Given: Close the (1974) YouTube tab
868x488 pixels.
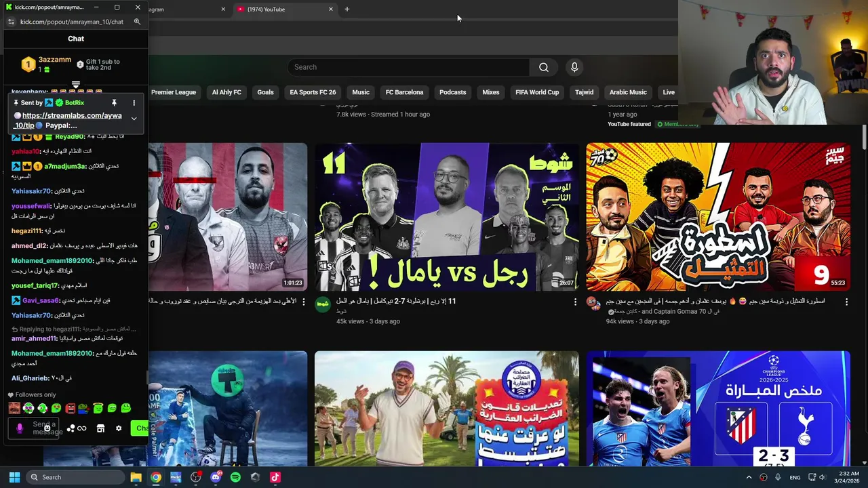Looking at the screenshot, I should (x=331, y=9).
